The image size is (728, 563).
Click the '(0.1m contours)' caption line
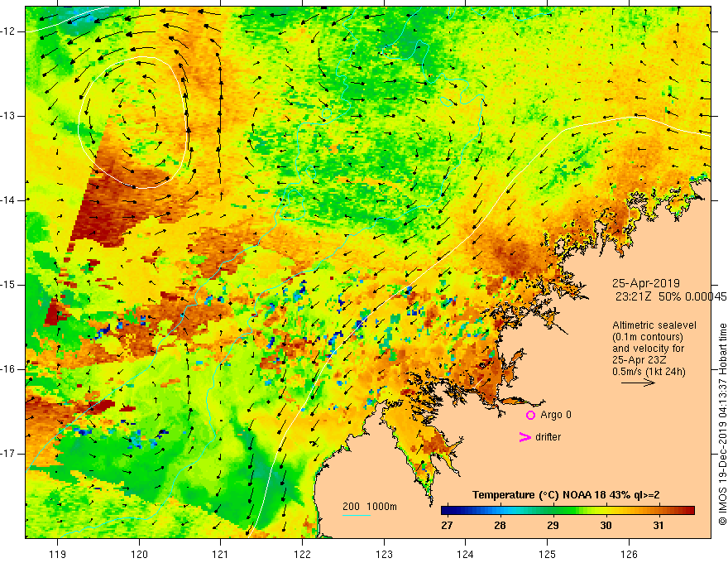point(648,337)
